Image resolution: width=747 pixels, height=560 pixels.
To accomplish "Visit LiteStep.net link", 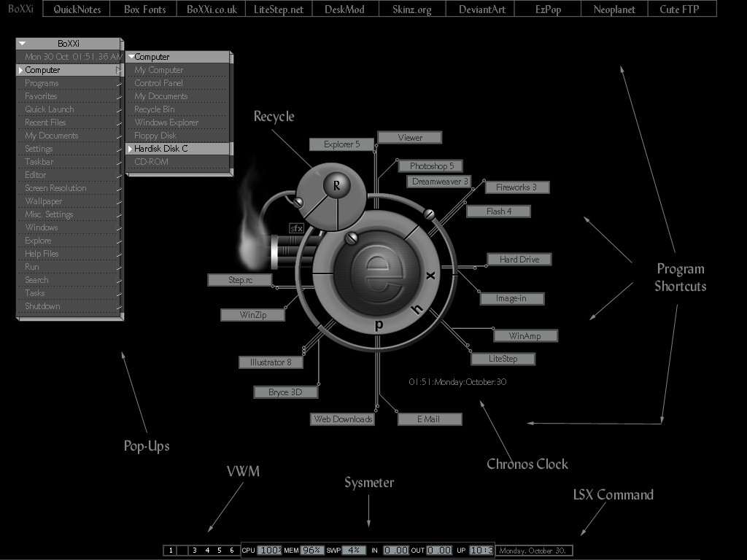I will [279, 9].
